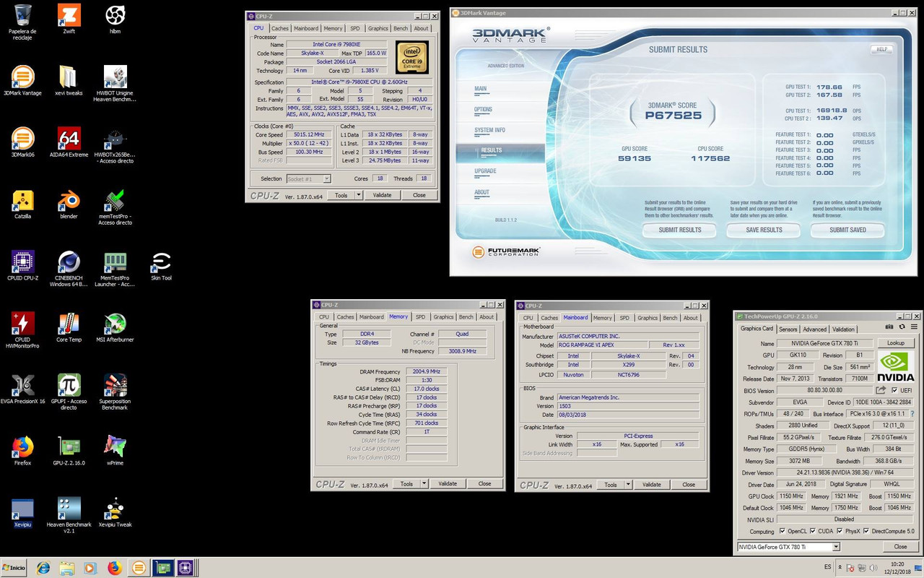Image resolution: width=924 pixels, height=578 pixels.
Task: Open the Catzilla desktop icon
Action: click(x=22, y=204)
